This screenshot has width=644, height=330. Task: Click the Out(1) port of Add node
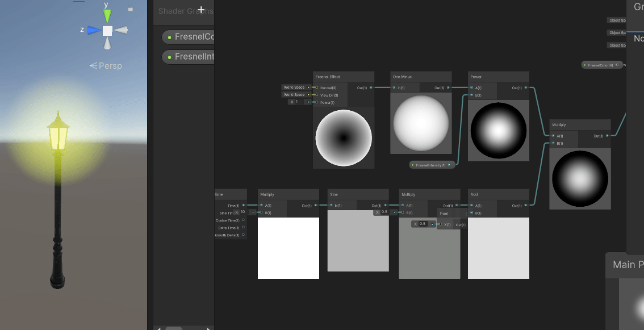526,205
